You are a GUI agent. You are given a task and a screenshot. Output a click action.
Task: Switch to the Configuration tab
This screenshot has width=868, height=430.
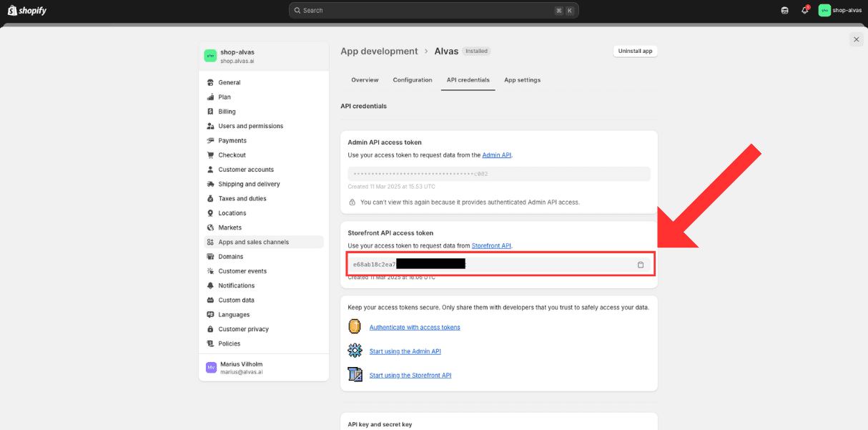(x=413, y=80)
